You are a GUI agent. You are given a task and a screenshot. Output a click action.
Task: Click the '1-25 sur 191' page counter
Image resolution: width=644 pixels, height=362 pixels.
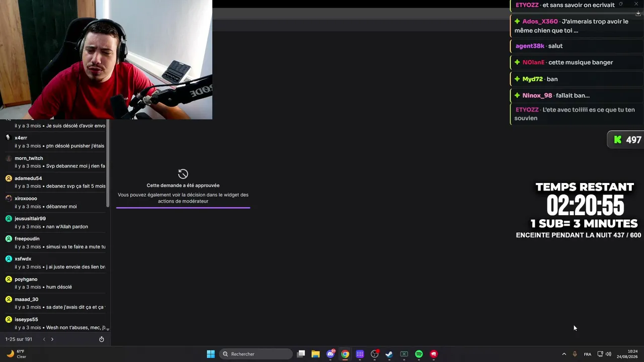(19, 339)
